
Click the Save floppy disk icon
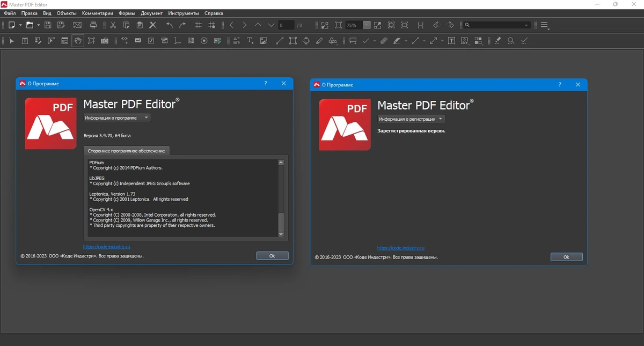[48, 25]
